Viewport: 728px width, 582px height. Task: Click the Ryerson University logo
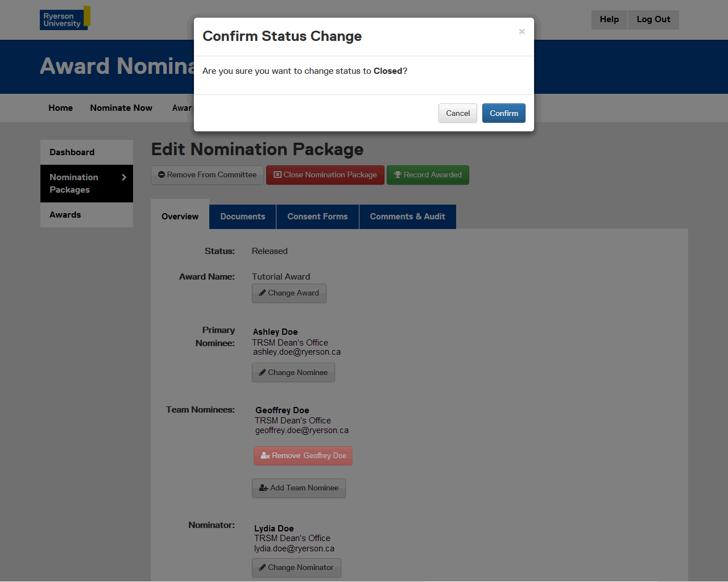pos(65,18)
